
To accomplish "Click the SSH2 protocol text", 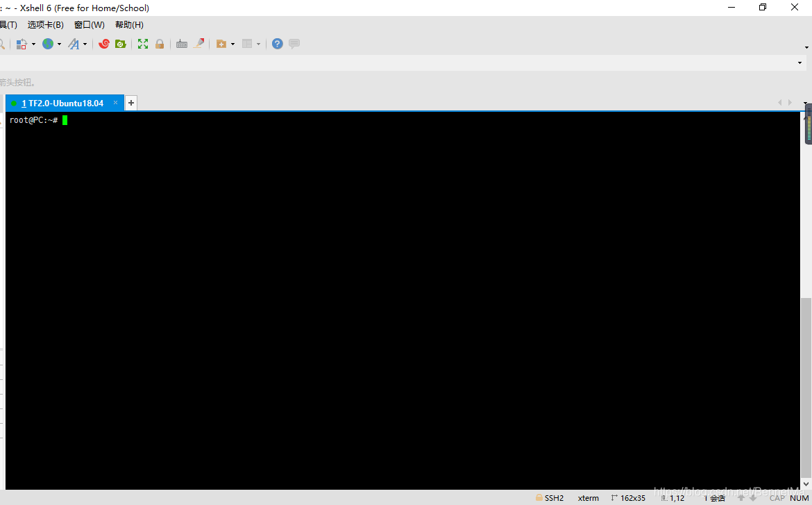I will pyautogui.click(x=554, y=498).
